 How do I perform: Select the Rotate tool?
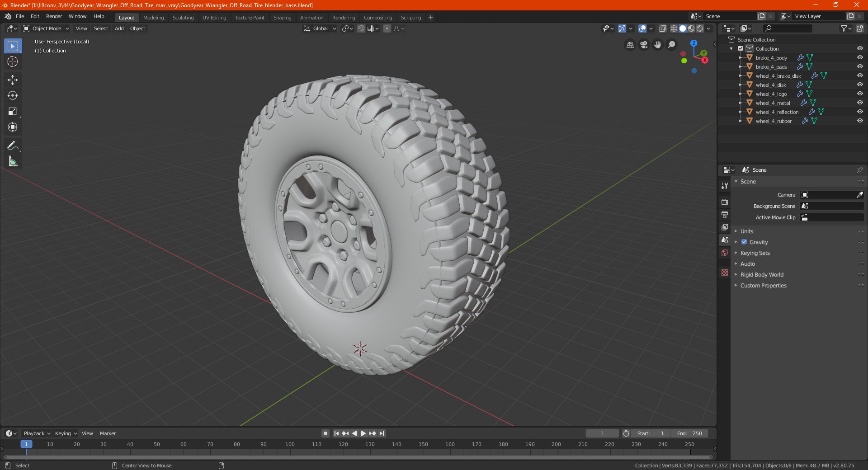click(13, 95)
